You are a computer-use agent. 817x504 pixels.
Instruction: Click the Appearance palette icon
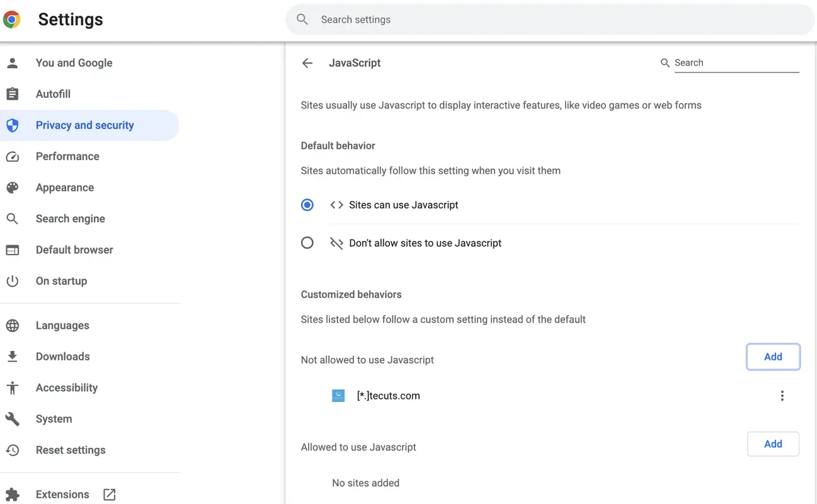[x=13, y=188]
